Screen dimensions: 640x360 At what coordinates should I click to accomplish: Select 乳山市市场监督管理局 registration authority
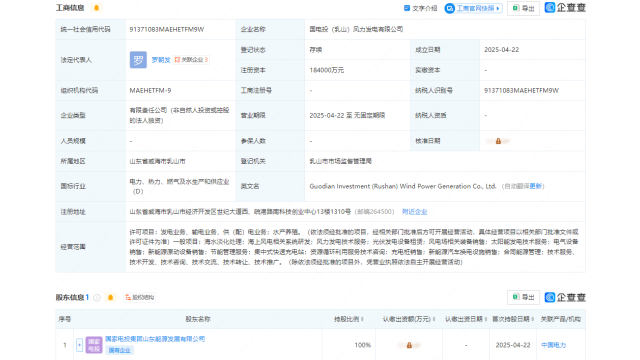[x=340, y=161]
